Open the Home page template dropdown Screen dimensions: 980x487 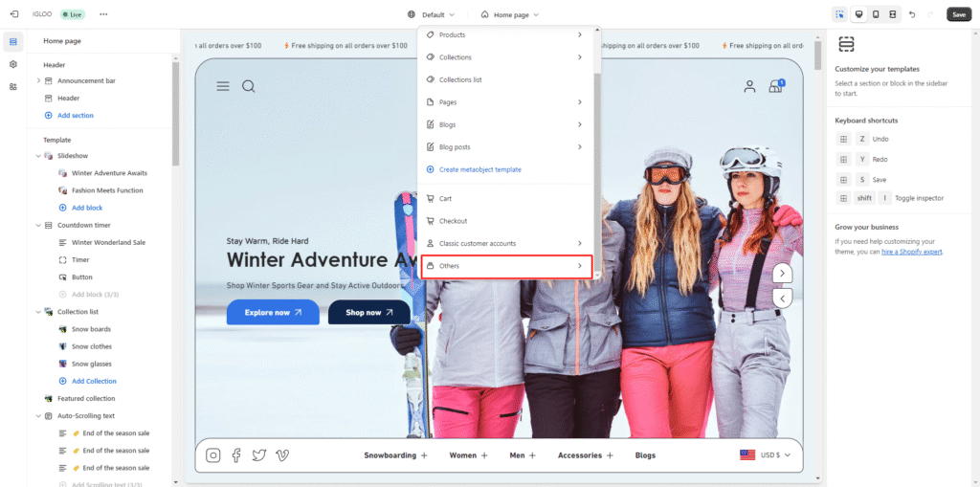[510, 14]
